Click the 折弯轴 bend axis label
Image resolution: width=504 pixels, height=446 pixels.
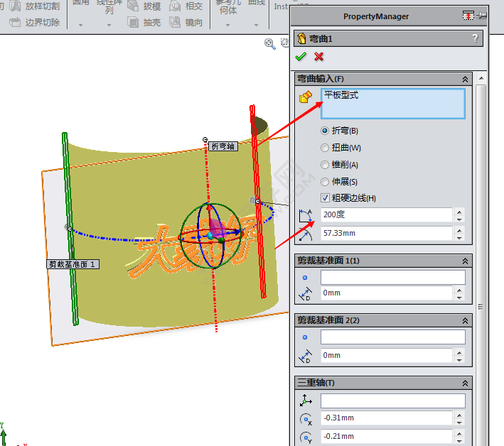[x=223, y=146]
